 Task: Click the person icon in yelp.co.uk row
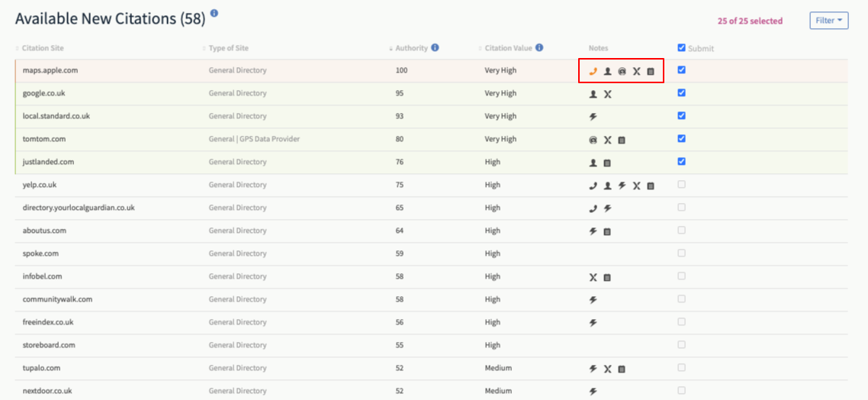point(607,185)
